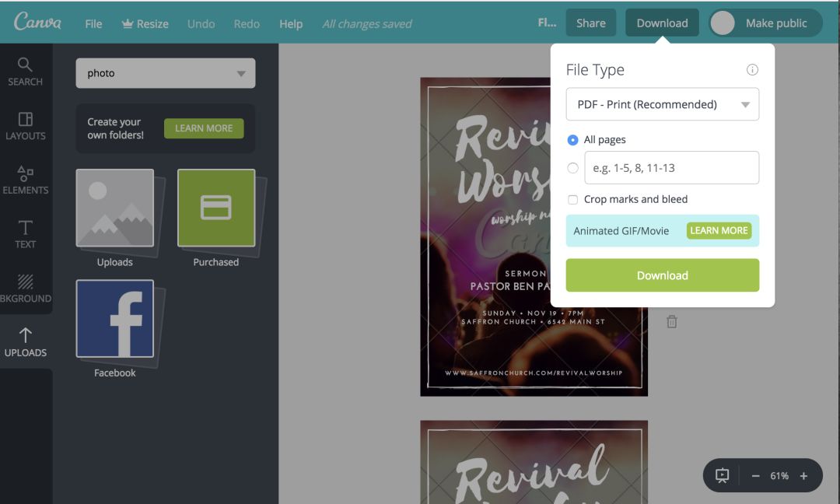The image size is (840, 504).
Task: Click Learn More for Animated GIF/Movie
Action: point(719,230)
